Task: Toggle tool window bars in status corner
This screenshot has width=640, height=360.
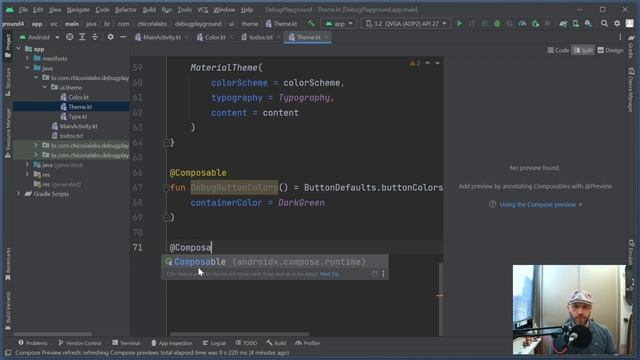Action: click(8, 353)
